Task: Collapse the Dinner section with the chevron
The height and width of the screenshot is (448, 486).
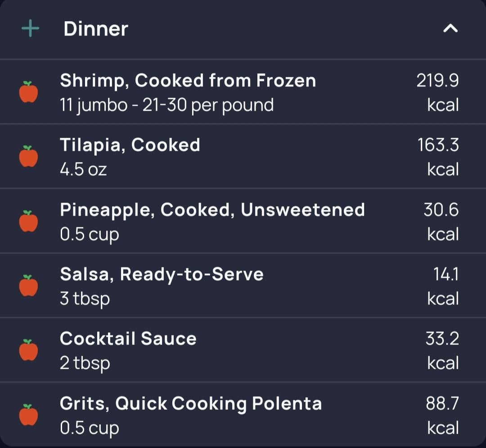Action: point(450,28)
